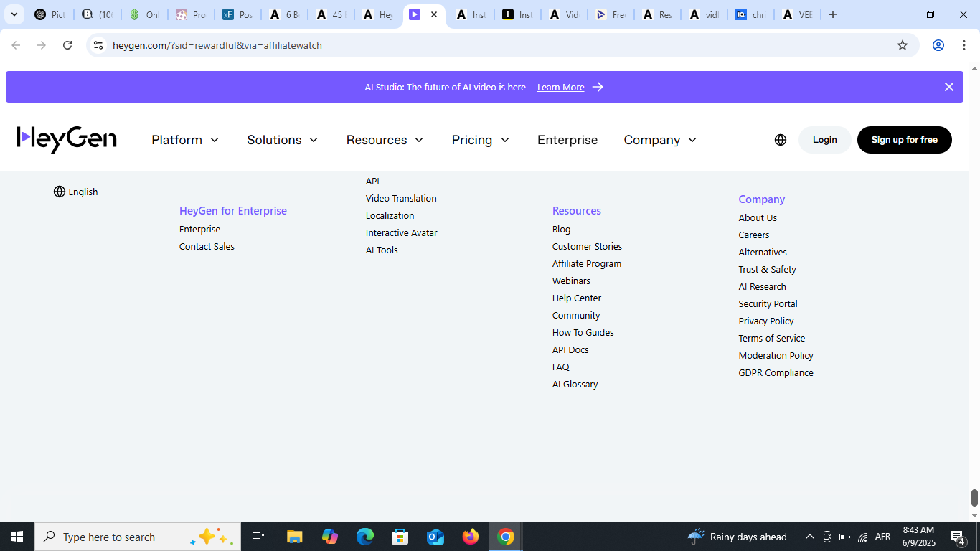Screen dimensions: 980x551
Task: Dismiss the AI Studio banner
Action: point(948,87)
